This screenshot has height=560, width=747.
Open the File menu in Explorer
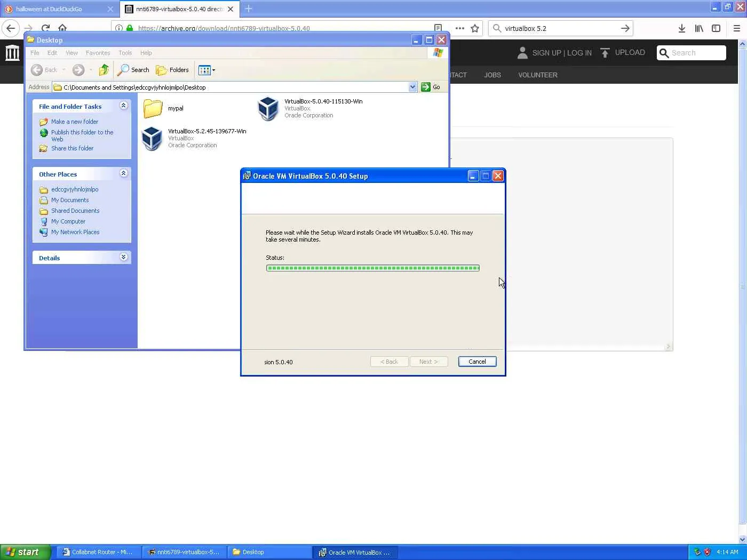[35, 53]
